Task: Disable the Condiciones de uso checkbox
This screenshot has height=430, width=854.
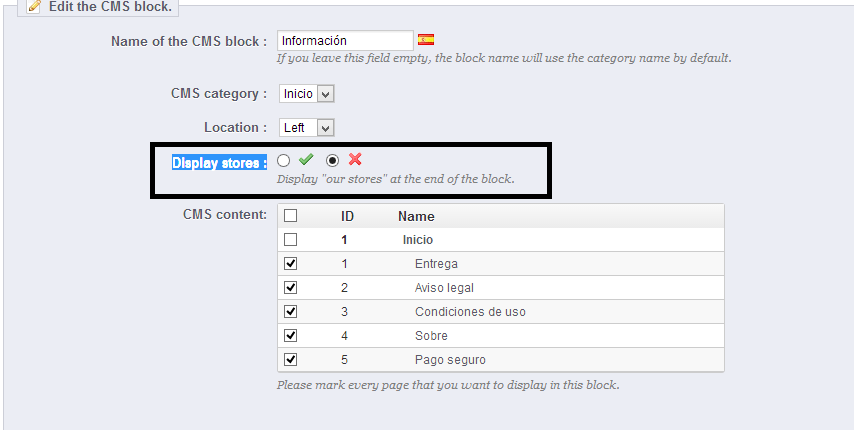Action: click(x=291, y=312)
